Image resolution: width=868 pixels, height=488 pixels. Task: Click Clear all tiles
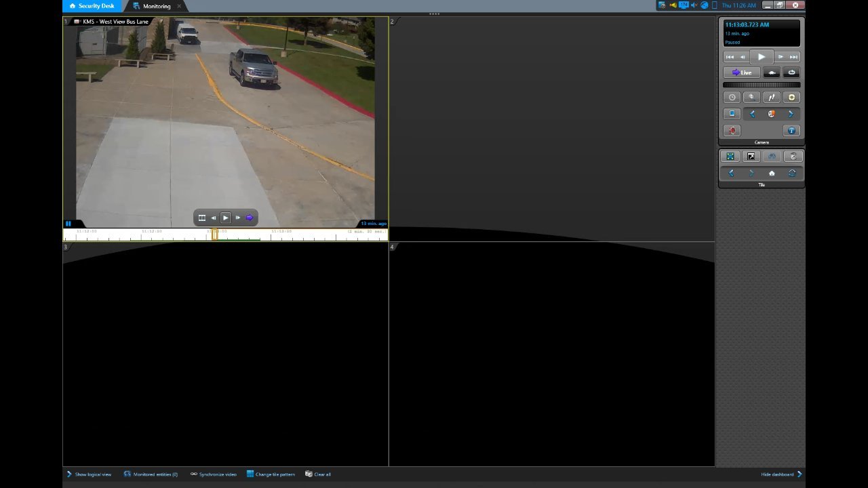coord(318,474)
